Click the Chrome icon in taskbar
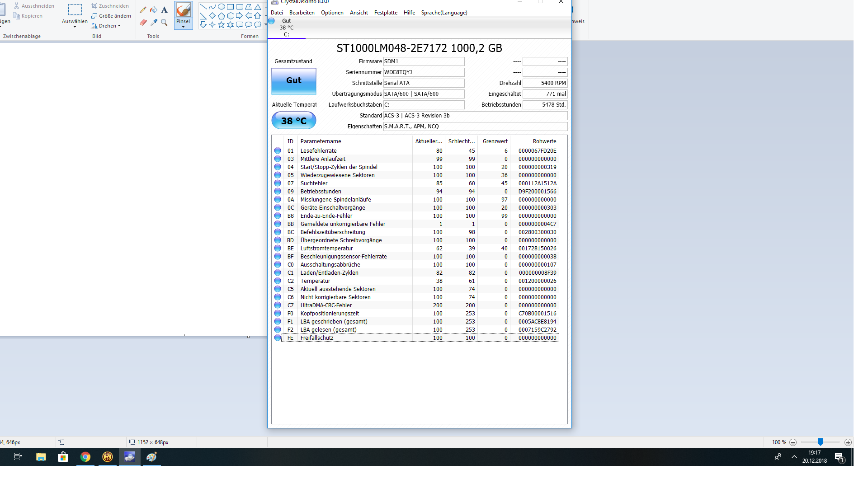 pyautogui.click(x=85, y=457)
